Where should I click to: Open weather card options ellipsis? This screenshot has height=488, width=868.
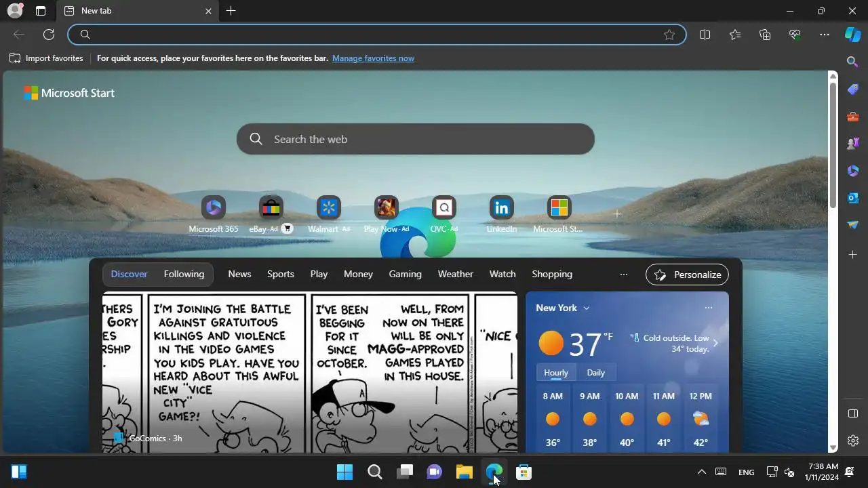[708, 308]
